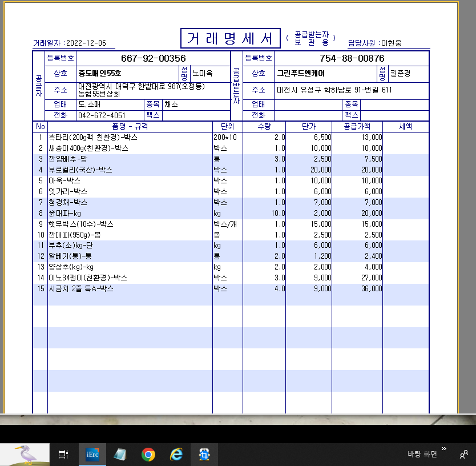This screenshot has height=466, width=476.
Task: Click the 거래명세서 document title
Action: 230,39
